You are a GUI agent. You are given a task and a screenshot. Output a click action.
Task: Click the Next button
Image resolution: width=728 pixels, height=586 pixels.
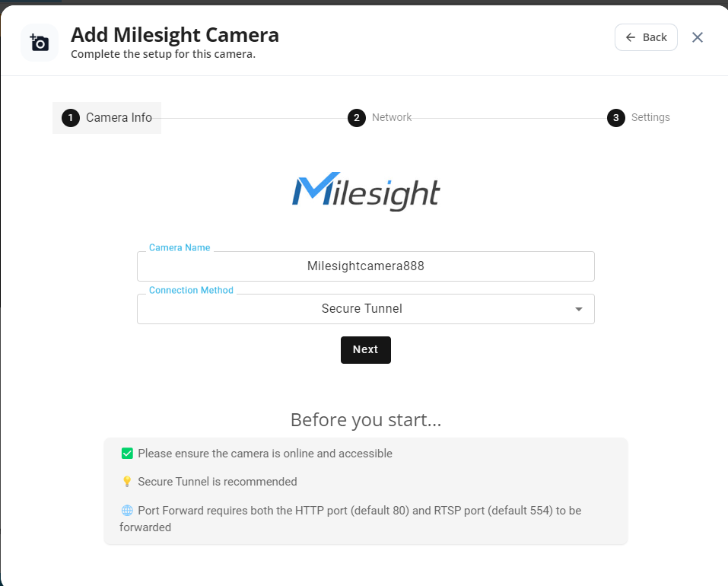(366, 349)
